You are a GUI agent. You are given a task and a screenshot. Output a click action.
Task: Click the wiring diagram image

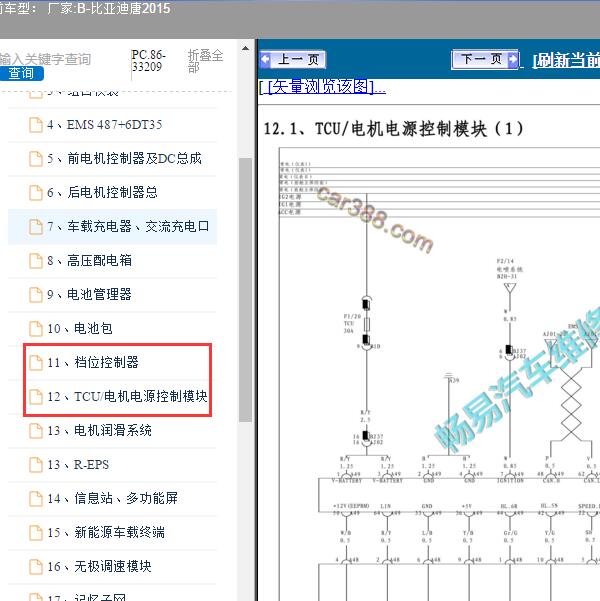pyautogui.click(x=439, y=374)
